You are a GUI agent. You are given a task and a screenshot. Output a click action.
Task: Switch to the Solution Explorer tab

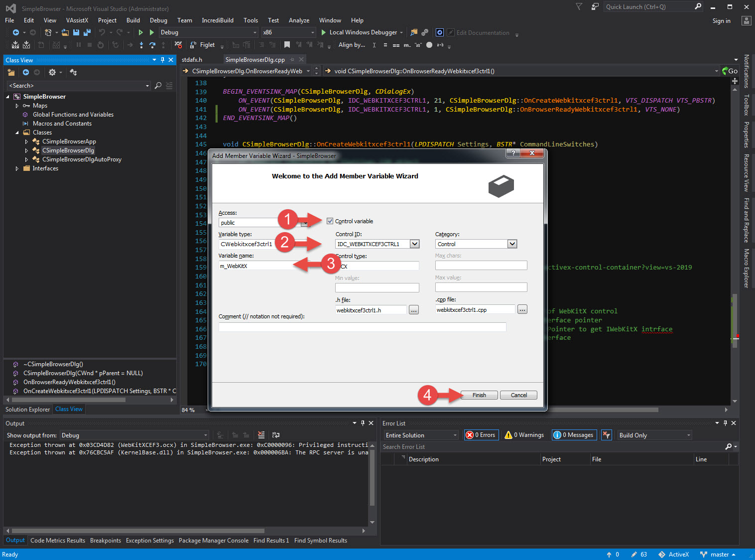tap(27, 409)
